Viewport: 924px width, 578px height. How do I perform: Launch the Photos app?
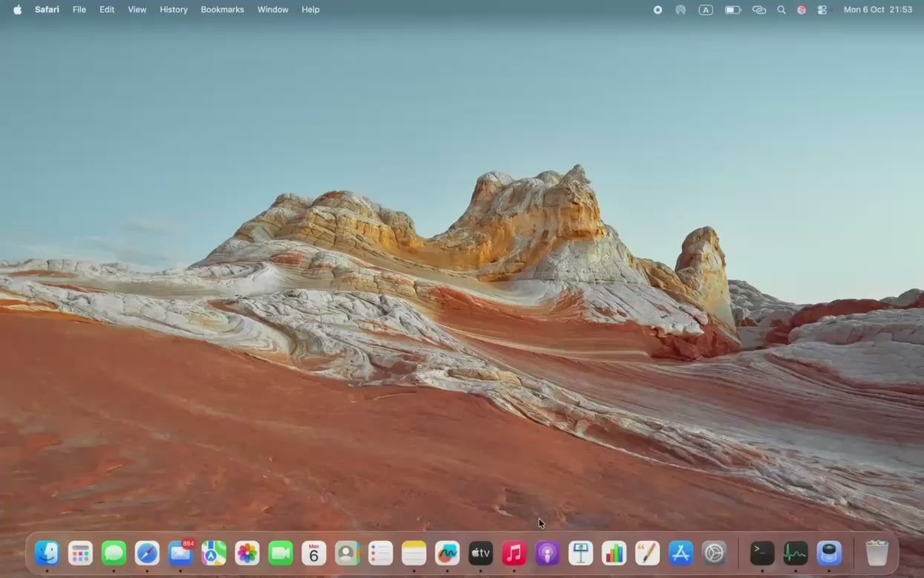click(247, 553)
